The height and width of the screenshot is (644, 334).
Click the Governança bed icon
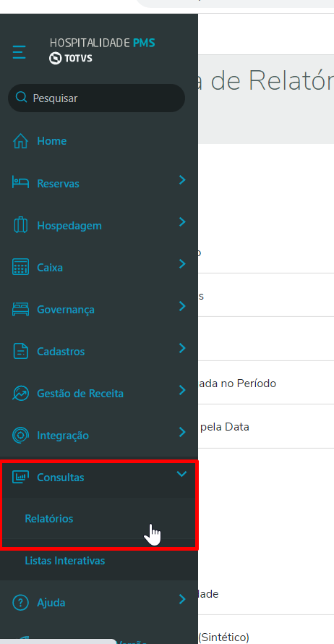(20, 309)
